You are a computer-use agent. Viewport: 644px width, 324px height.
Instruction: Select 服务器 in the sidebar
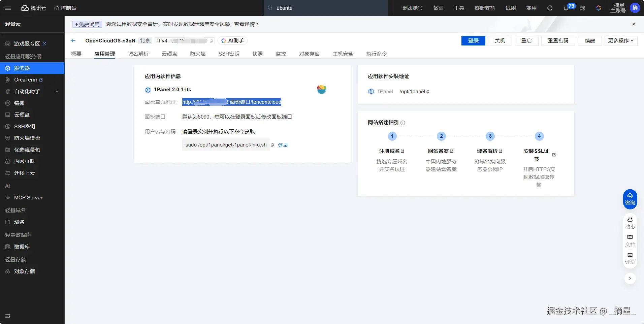tap(32, 68)
